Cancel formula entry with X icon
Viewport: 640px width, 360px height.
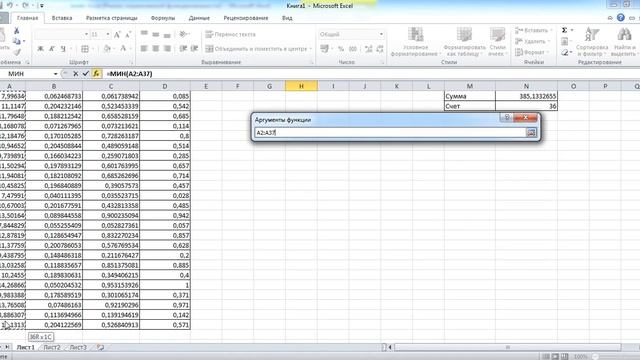(x=76, y=74)
